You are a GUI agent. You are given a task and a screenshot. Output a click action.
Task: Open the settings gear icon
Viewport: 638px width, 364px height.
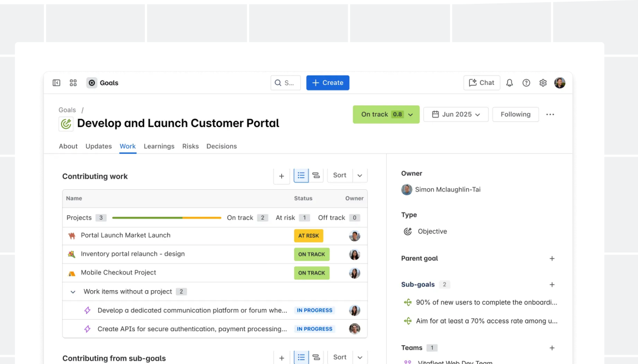click(x=543, y=83)
